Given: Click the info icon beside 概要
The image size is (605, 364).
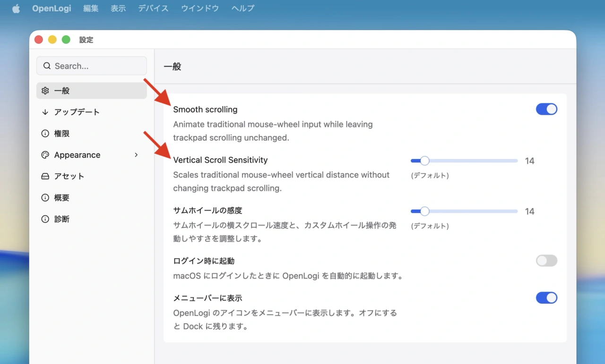Looking at the screenshot, I should [x=45, y=198].
